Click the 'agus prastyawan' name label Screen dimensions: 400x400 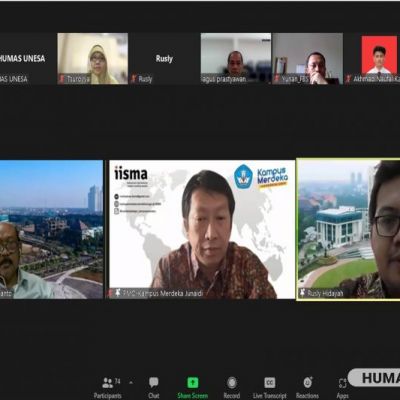[224, 79]
